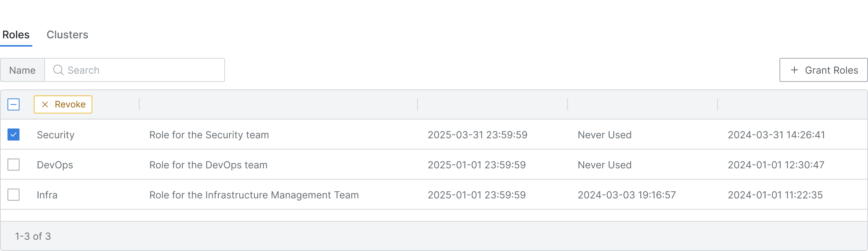Viewport: 868px width, 251px height.
Task: Click the magnifier icon in search box
Action: click(x=58, y=70)
